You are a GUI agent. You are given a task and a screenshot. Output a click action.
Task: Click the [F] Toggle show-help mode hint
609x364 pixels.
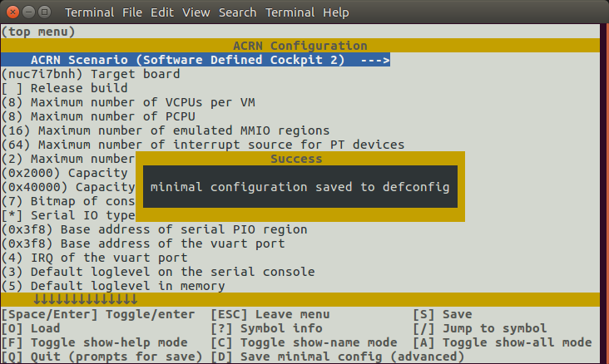click(x=94, y=342)
